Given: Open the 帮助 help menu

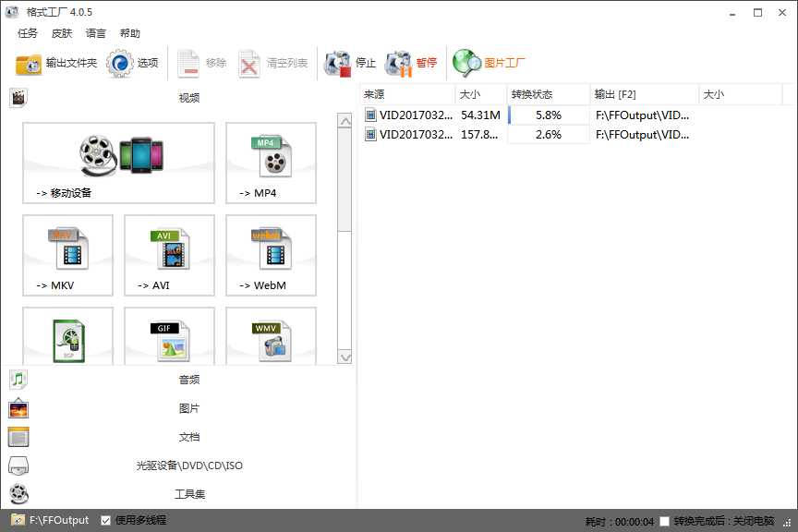Looking at the screenshot, I should click(x=130, y=33).
